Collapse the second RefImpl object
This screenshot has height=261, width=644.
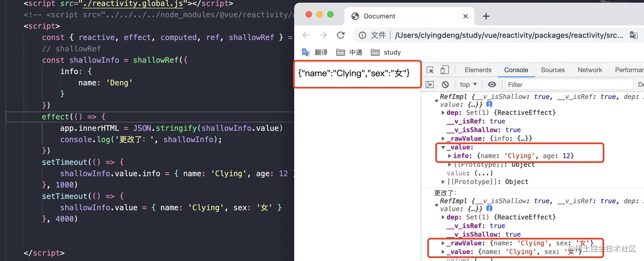(437, 205)
